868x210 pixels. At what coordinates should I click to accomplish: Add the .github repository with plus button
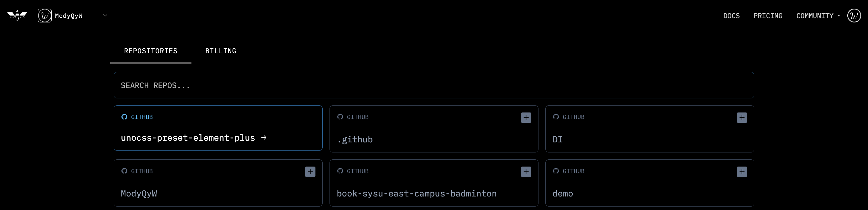tap(526, 117)
